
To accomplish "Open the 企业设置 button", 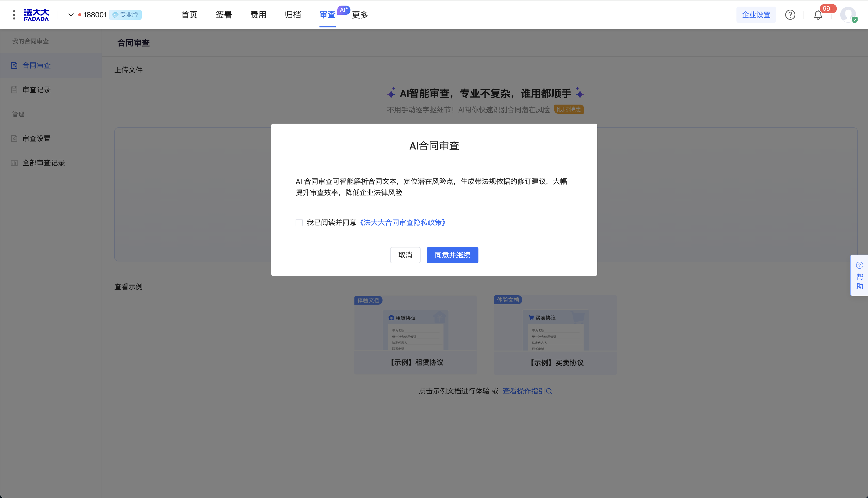I will (756, 15).
